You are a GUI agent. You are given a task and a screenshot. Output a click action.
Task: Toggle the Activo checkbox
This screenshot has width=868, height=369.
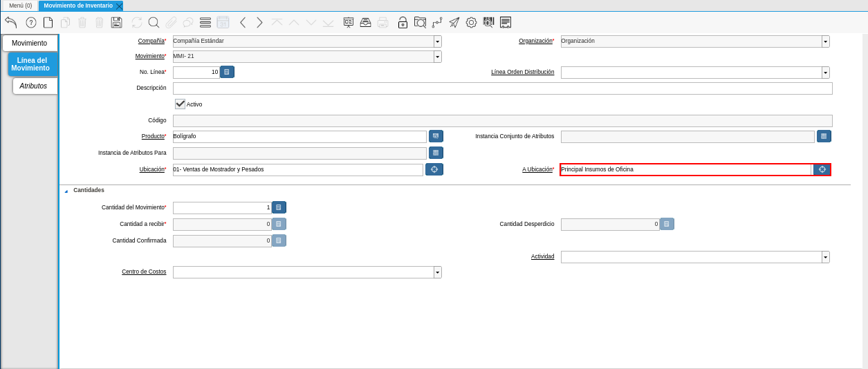coord(181,104)
